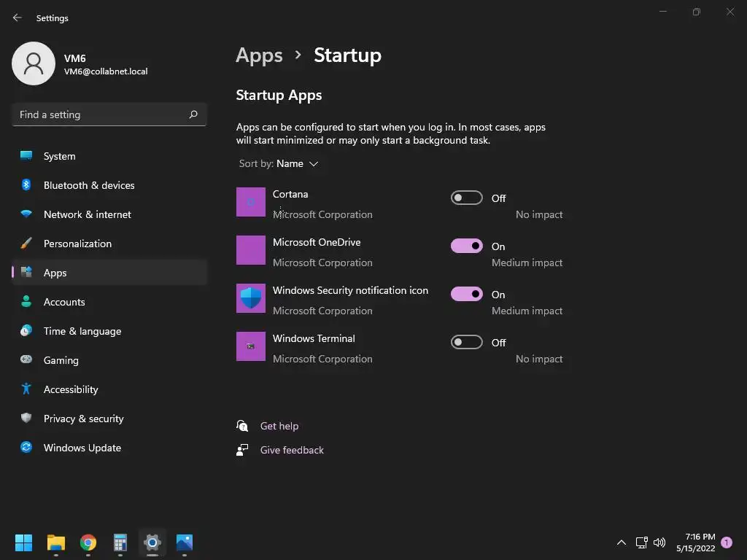Open the System settings category
The width and height of the screenshot is (747, 560).
[109, 156]
